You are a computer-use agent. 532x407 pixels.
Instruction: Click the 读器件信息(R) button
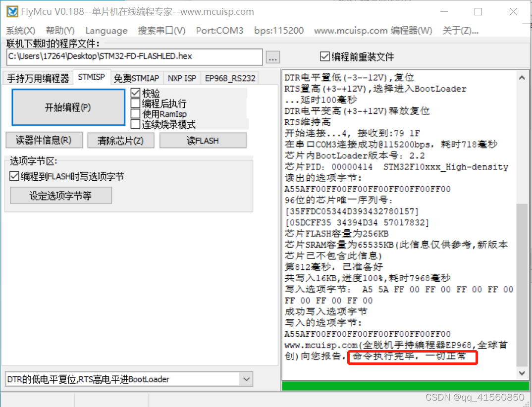click(44, 140)
